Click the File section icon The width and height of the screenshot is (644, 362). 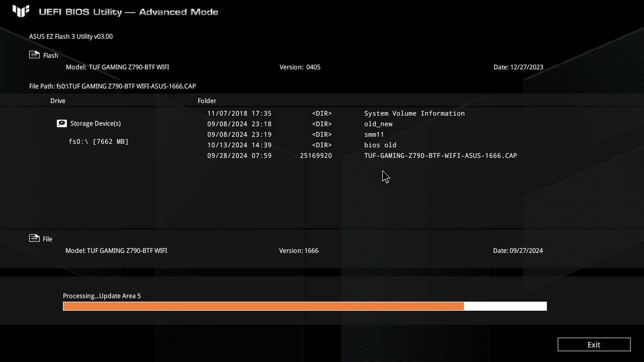click(x=34, y=238)
